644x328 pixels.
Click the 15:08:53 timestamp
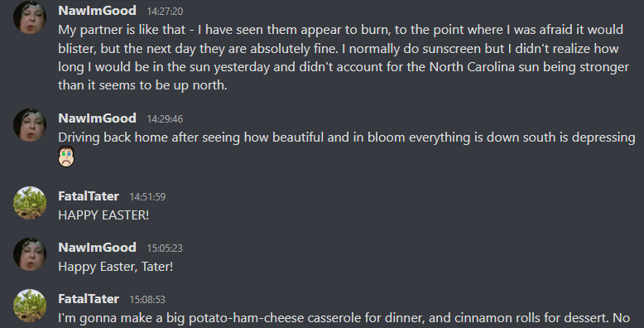coord(147,300)
